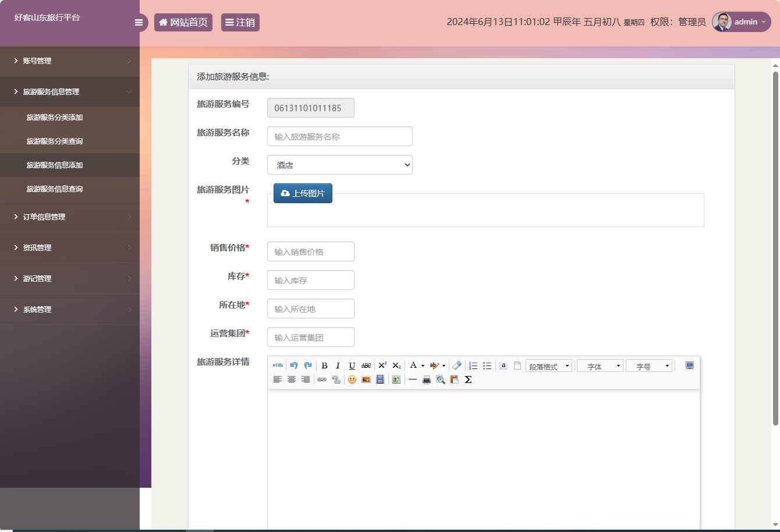Click the print icon in editor

pos(426,380)
